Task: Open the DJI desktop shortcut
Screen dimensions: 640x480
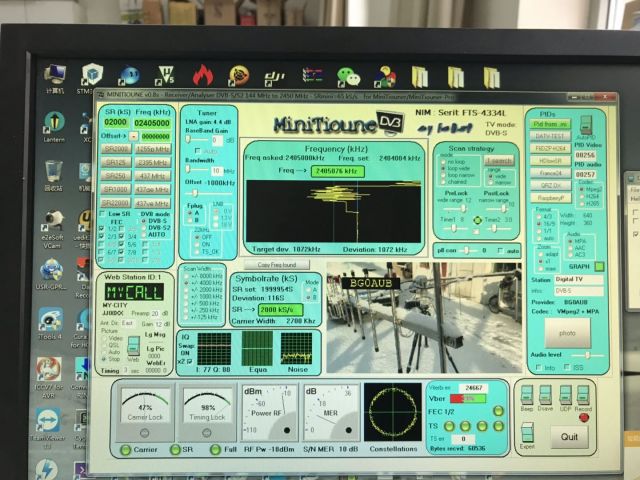Action: [x=274, y=78]
